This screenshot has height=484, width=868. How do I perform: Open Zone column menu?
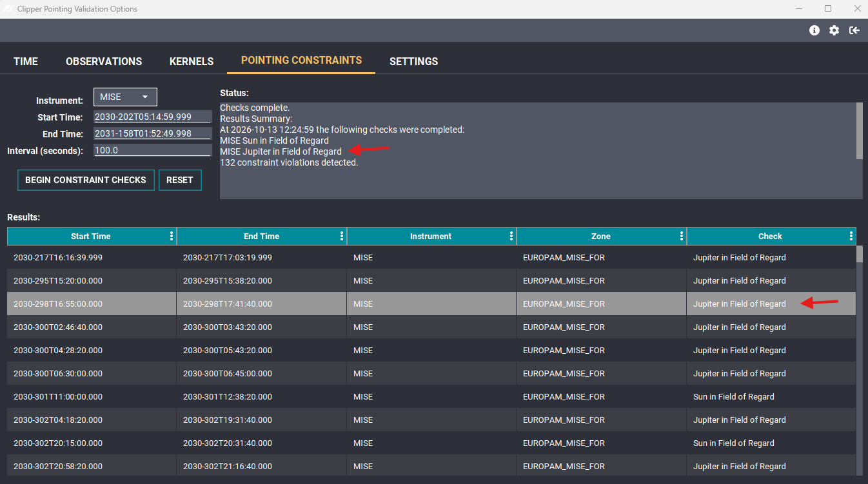point(682,237)
